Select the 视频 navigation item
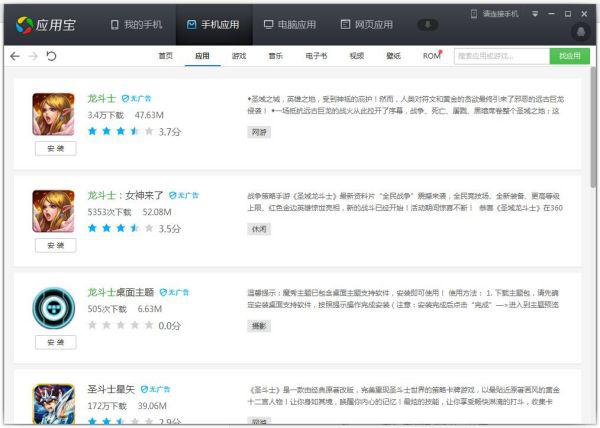The height and width of the screenshot is (428, 600). click(357, 56)
